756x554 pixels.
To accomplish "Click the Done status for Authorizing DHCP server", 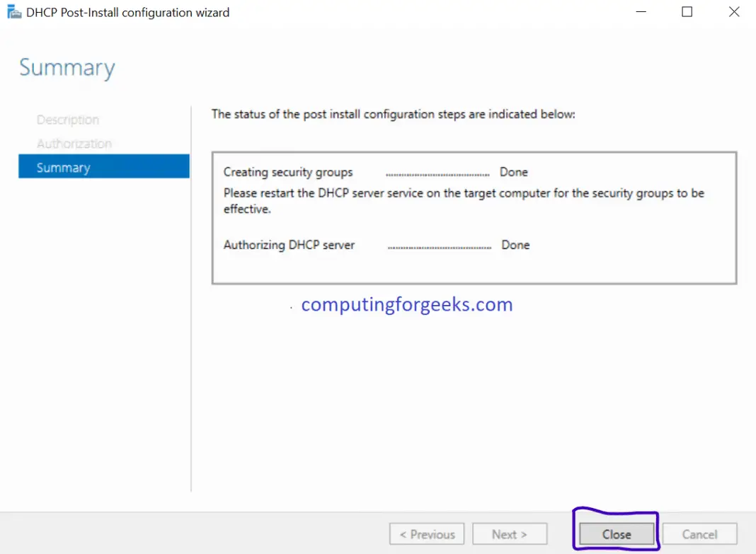I will [515, 245].
